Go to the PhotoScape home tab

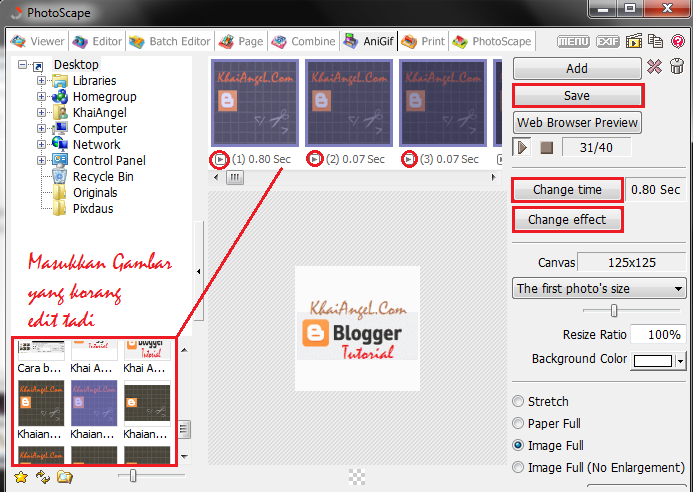[492, 41]
